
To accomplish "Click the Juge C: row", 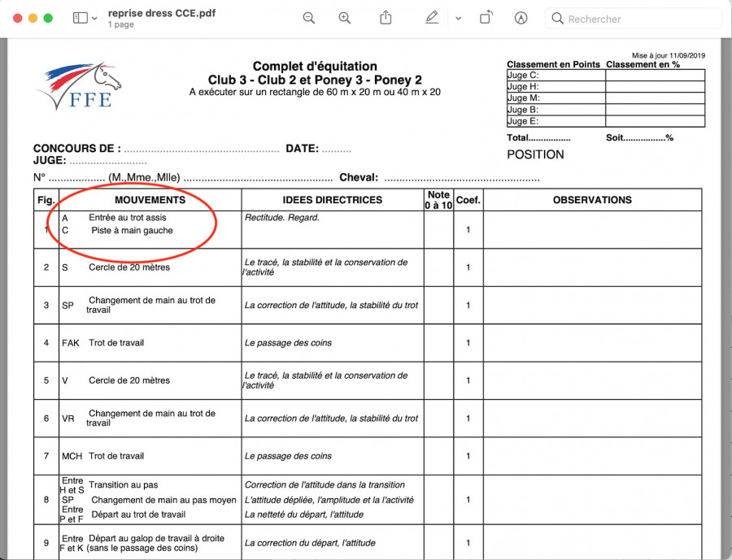I will (x=606, y=75).
